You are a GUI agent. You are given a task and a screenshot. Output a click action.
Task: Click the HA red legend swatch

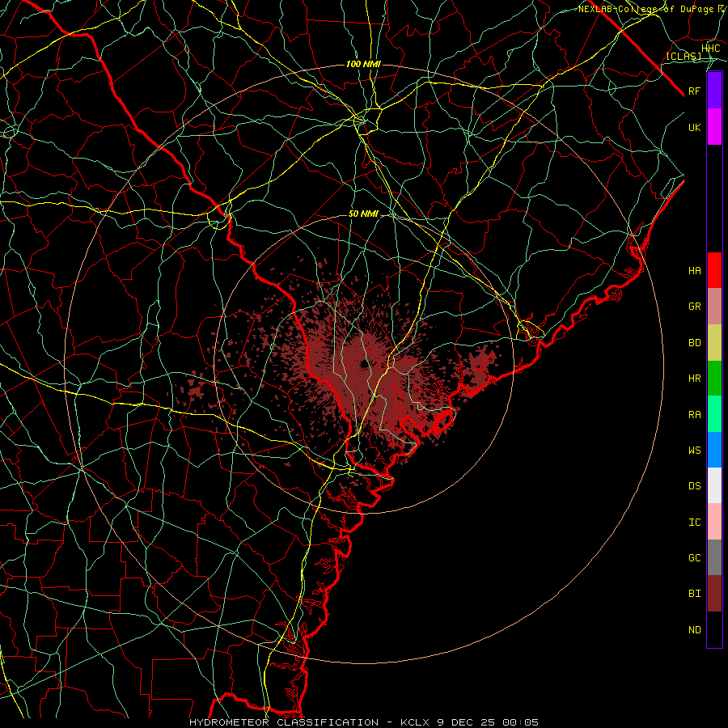[x=714, y=270]
